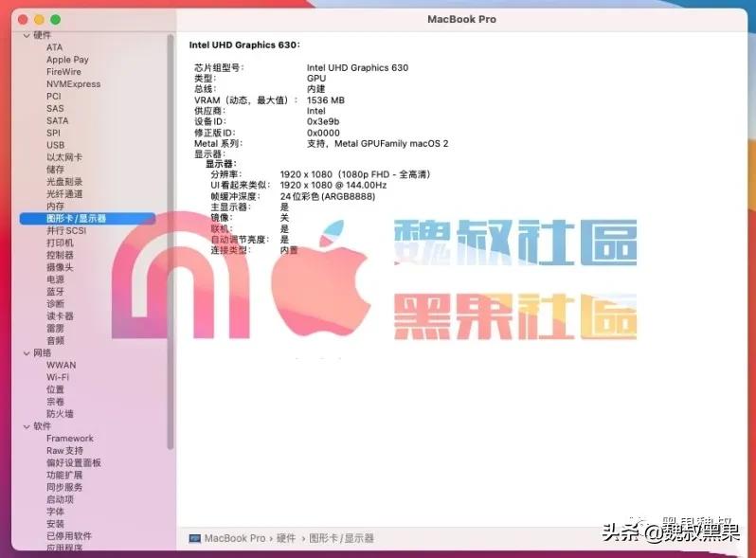
Task: Select 功能扩展 in the sidebar
Action: click(64, 475)
